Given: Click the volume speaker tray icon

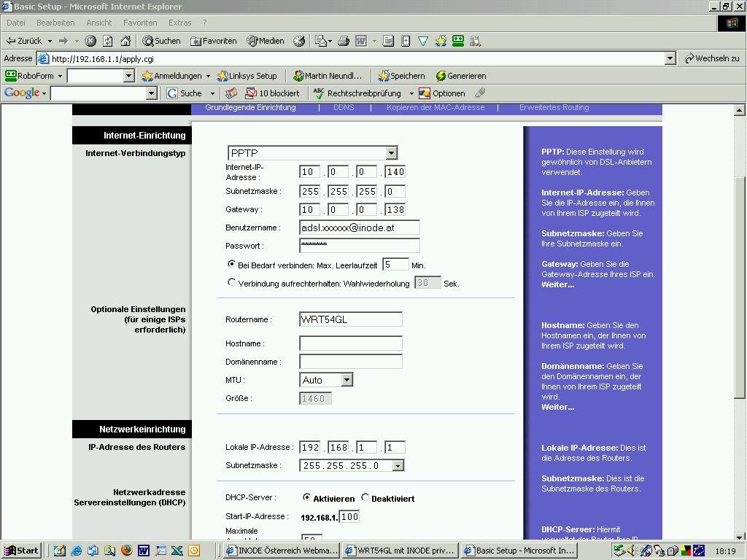Looking at the screenshot, I should pyautogui.click(x=632, y=551).
